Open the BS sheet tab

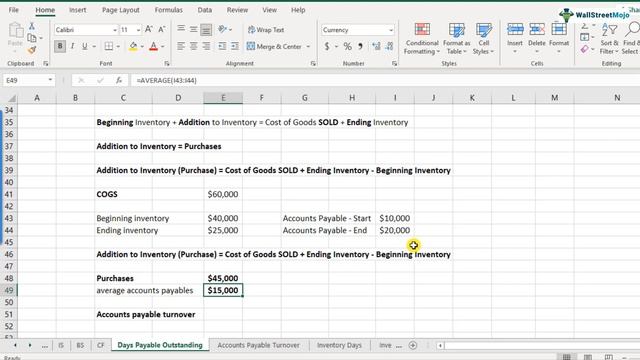[80, 345]
